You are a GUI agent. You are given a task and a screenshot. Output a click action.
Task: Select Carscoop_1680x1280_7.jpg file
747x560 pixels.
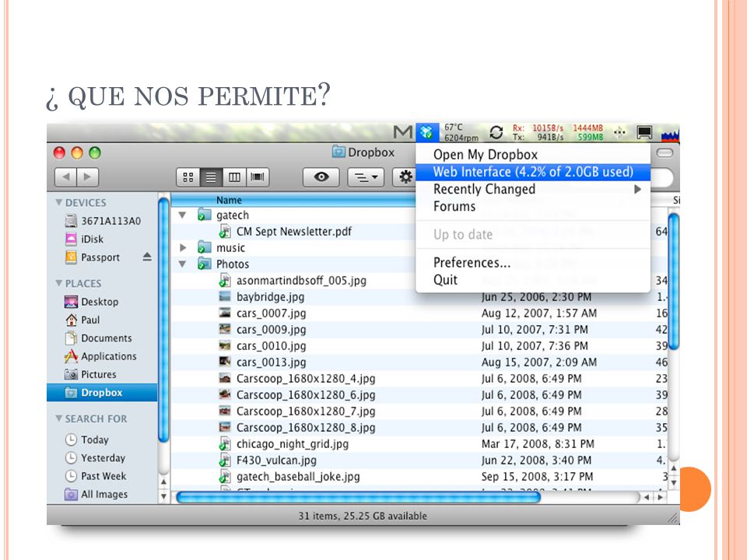point(419,411)
